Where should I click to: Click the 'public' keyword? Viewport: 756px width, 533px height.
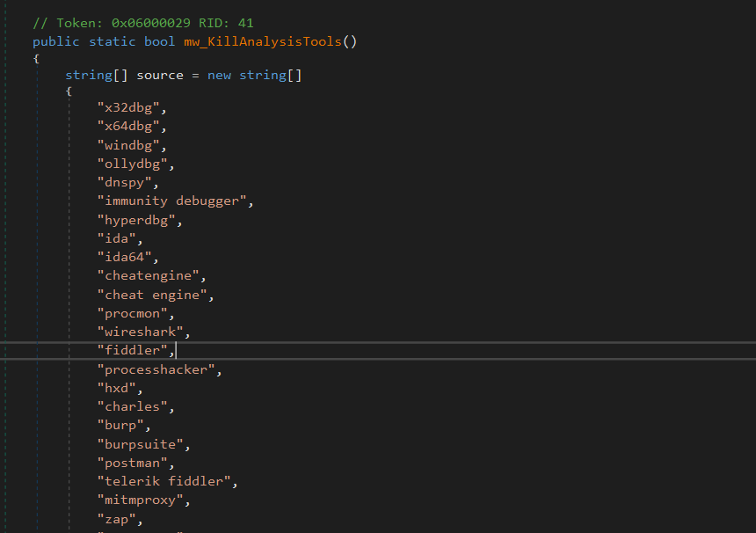click(56, 42)
